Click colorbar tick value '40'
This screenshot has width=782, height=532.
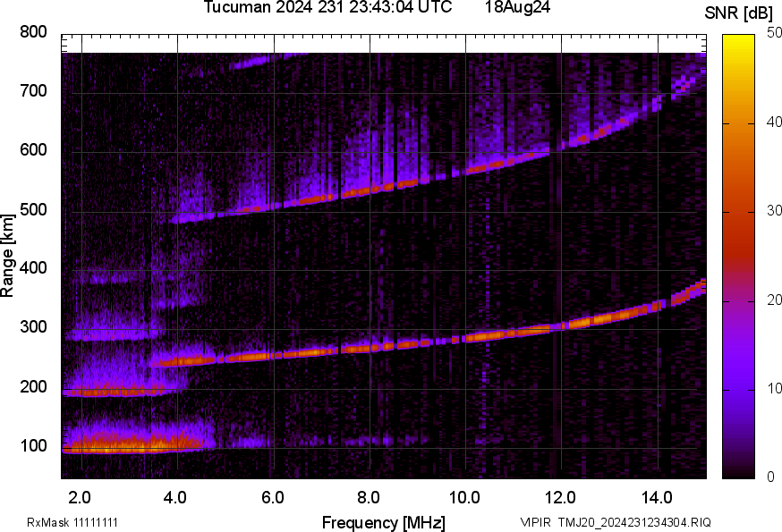774,122
